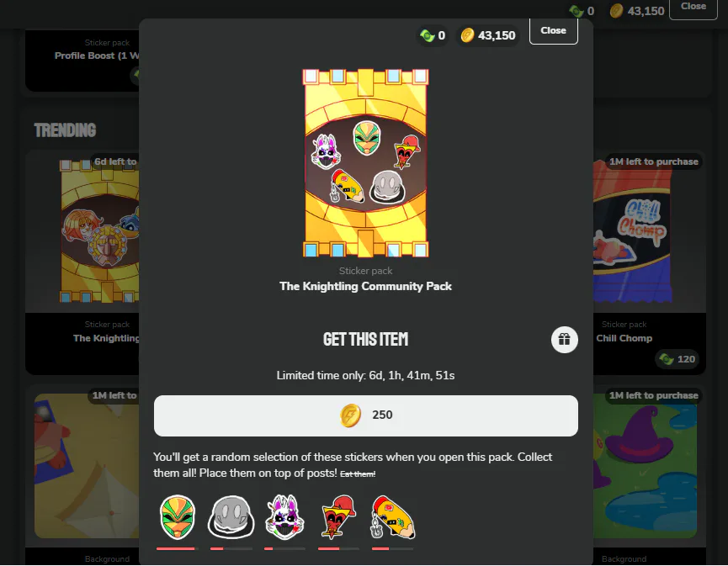Click the Chill Chomp 120 gem price
The height and width of the screenshot is (566, 728).
(678, 359)
